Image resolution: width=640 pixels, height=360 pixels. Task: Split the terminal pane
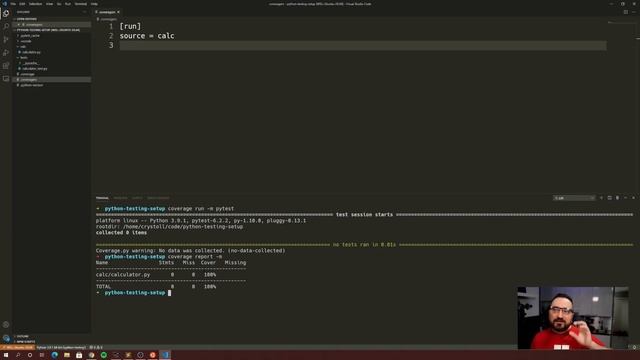pos(609,198)
